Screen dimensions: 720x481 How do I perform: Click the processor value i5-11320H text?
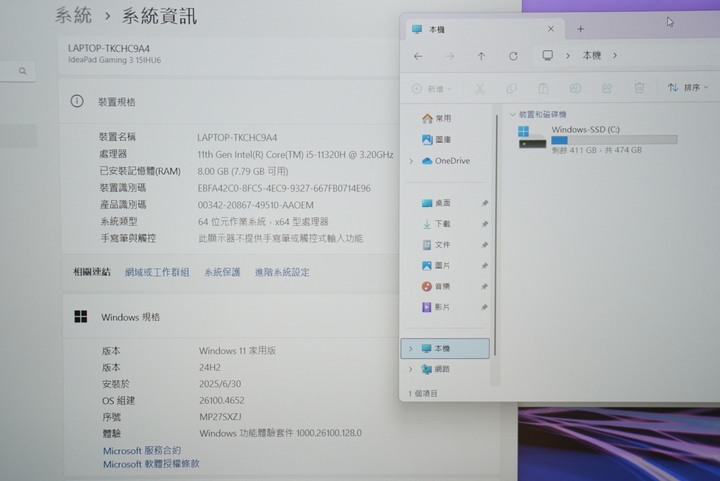pyautogui.click(x=295, y=155)
